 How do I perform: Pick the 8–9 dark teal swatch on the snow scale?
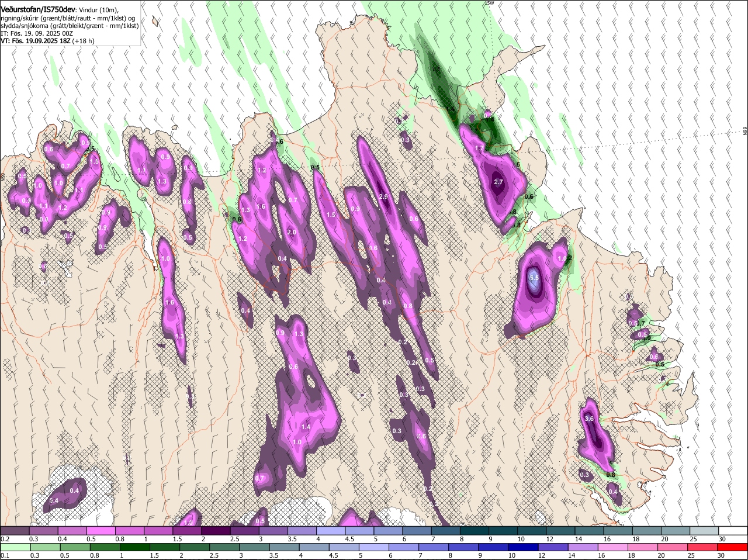point(475,530)
